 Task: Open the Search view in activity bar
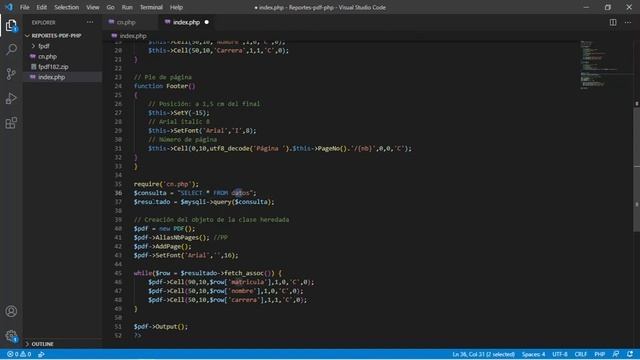(11, 49)
